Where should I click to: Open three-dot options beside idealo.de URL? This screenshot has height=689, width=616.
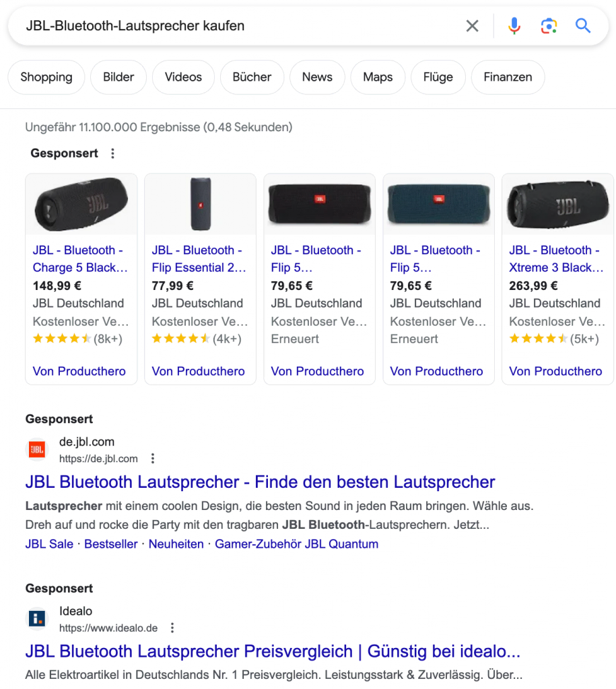(172, 628)
